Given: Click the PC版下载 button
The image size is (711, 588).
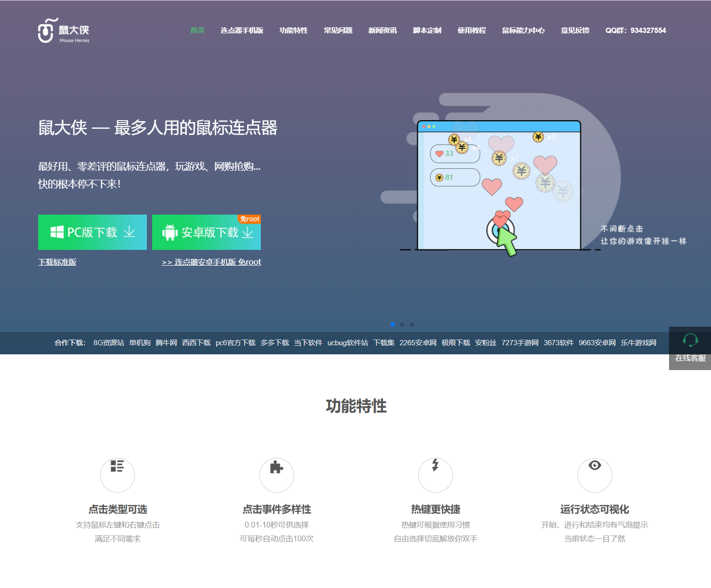Looking at the screenshot, I should pos(93,232).
